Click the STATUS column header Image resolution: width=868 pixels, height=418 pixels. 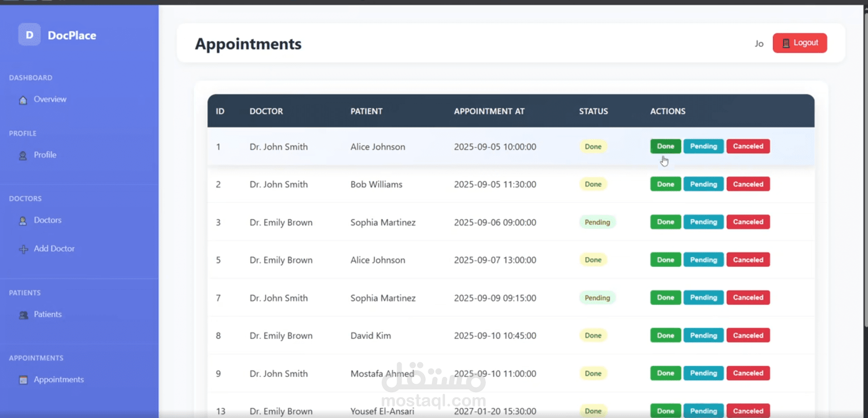pos(593,111)
